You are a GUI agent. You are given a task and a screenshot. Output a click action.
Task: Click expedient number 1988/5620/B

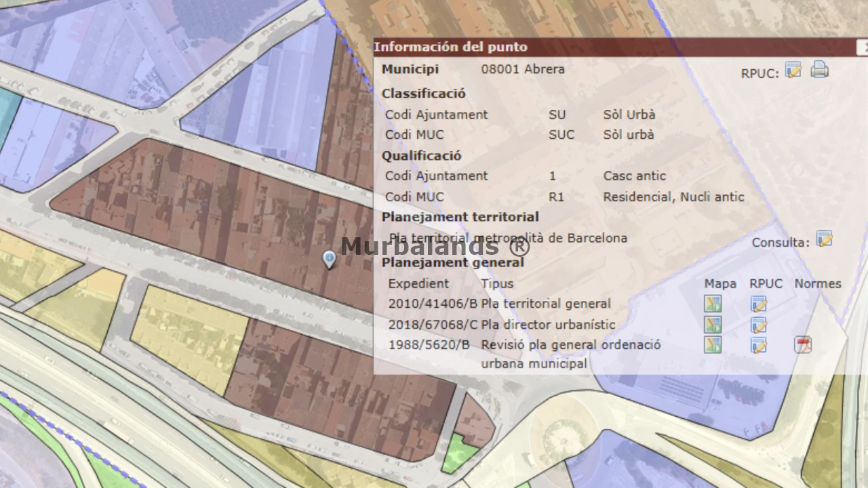point(429,345)
